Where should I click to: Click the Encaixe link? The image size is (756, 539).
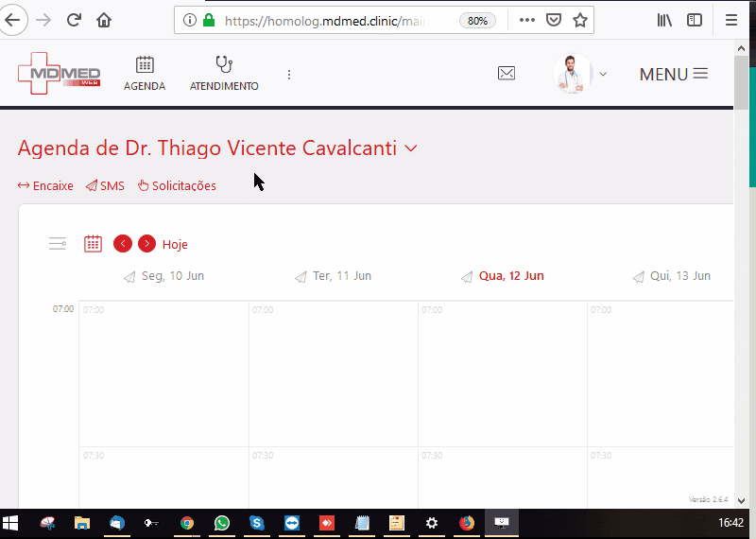click(45, 185)
